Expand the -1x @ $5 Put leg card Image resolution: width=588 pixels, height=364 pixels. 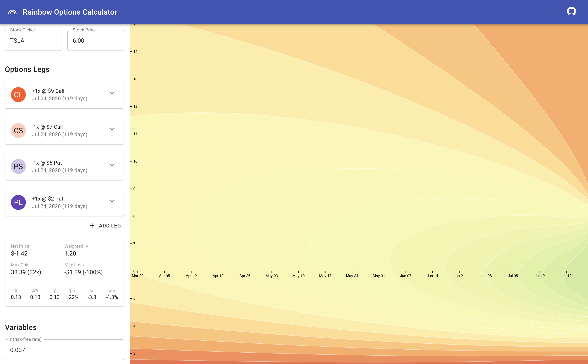coord(112,165)
